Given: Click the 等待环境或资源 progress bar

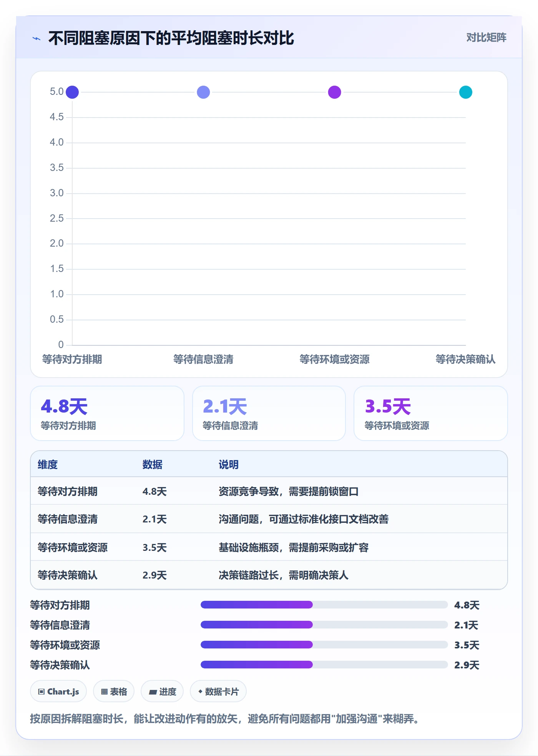Looking at the screenshot, I should 324,645.
